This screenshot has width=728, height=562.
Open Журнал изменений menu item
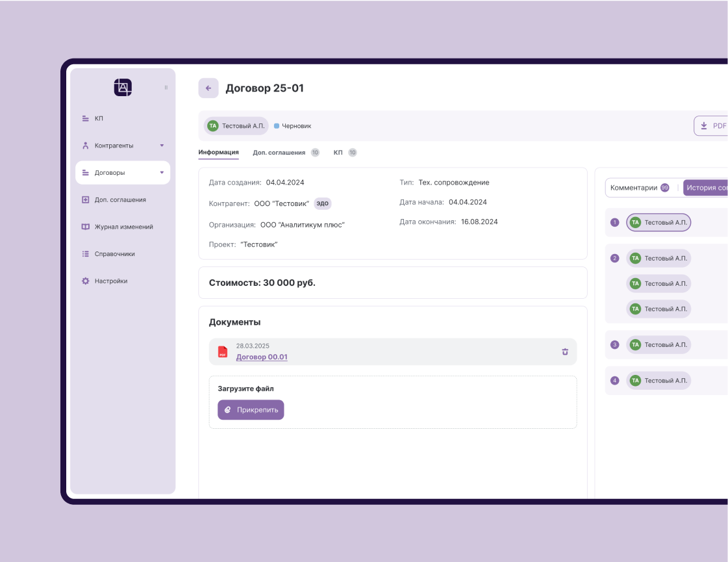pos(123,227)
